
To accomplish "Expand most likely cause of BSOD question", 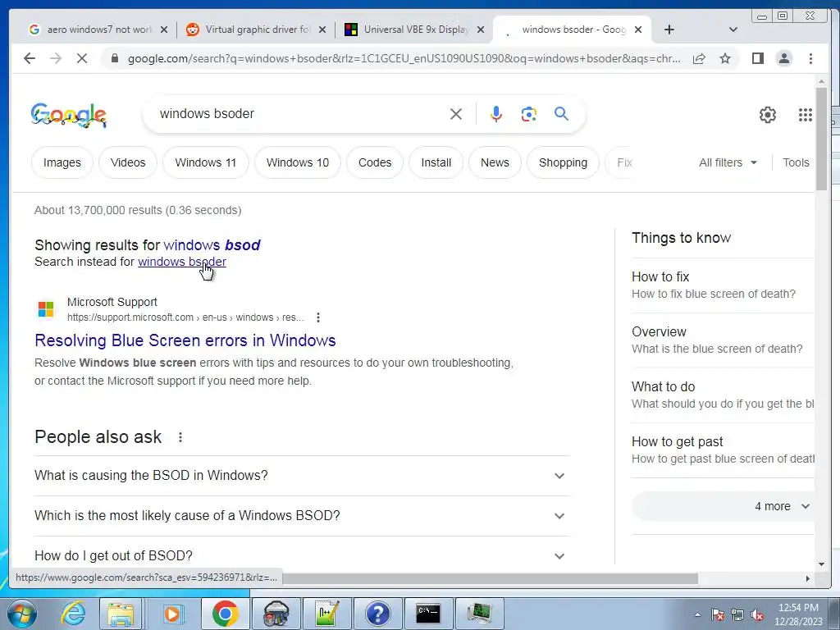I will coord(302,515).
